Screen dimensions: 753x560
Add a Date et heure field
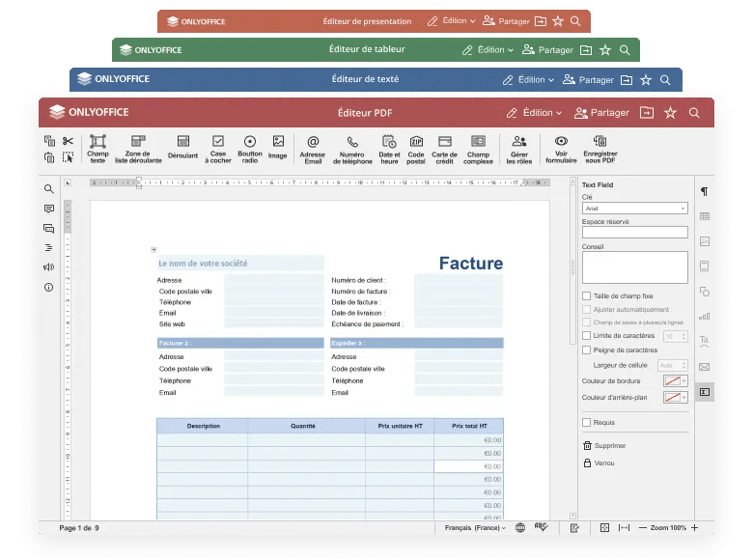pos(389,150)
